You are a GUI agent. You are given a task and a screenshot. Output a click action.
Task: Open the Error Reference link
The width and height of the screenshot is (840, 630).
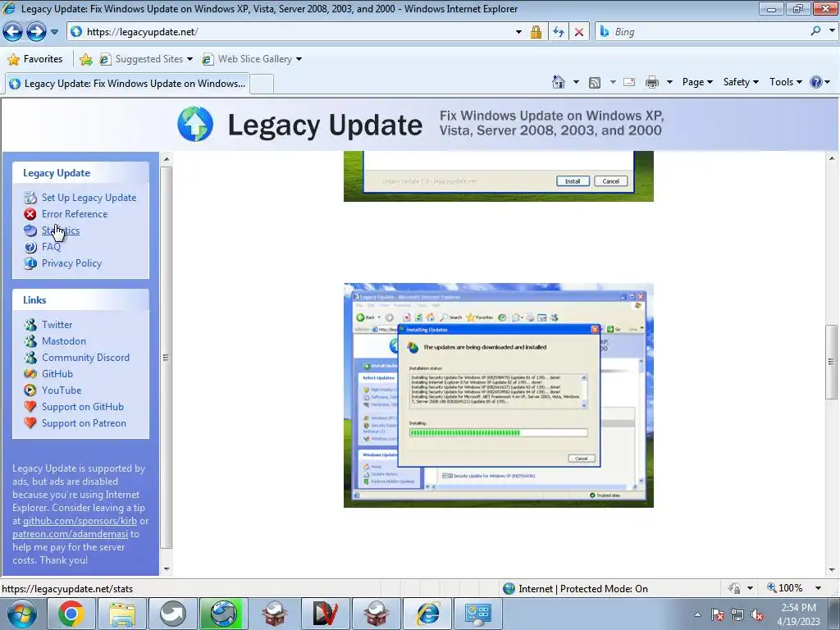click(75, 214)
